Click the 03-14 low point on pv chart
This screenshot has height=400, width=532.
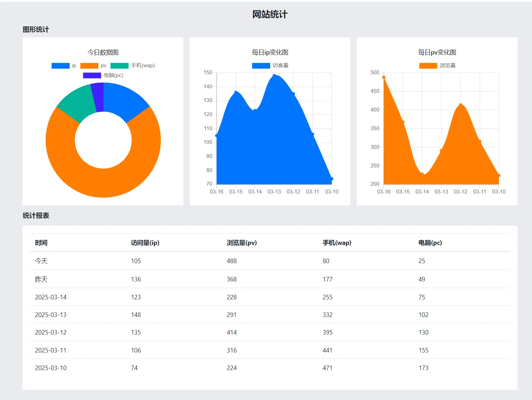click(422, 174)
